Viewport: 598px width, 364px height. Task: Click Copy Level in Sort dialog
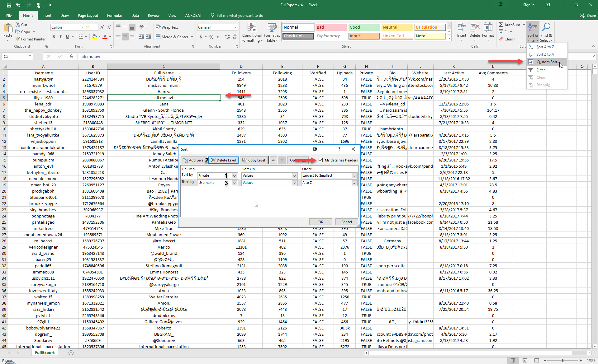pyautogui.click(x=254, y=160)
